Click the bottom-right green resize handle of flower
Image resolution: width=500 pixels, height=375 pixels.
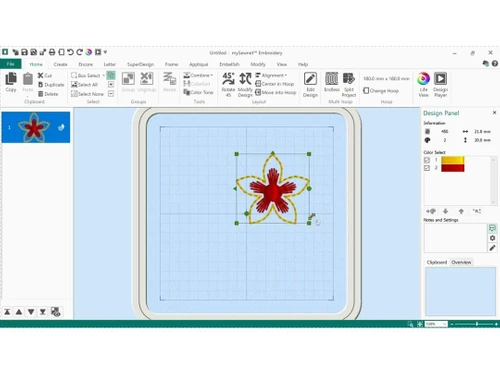pos(309,223)
